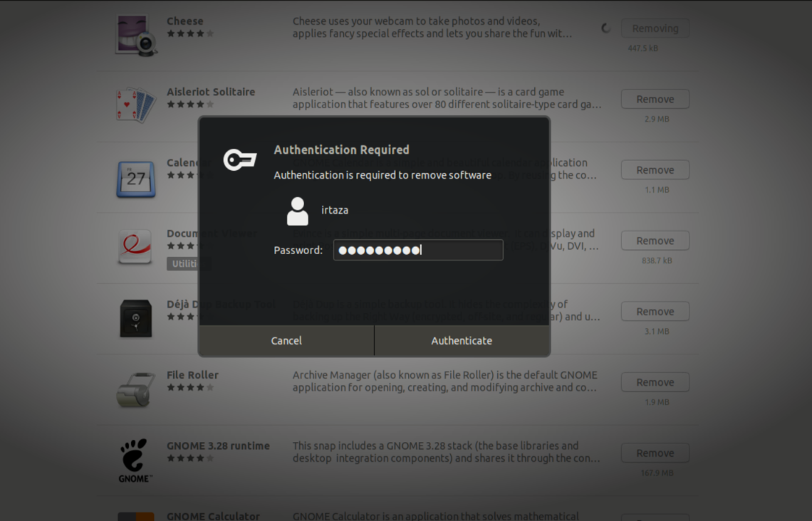The image size is (812, 521).
Task: Select the username irtaza
Action: [335, 210]
